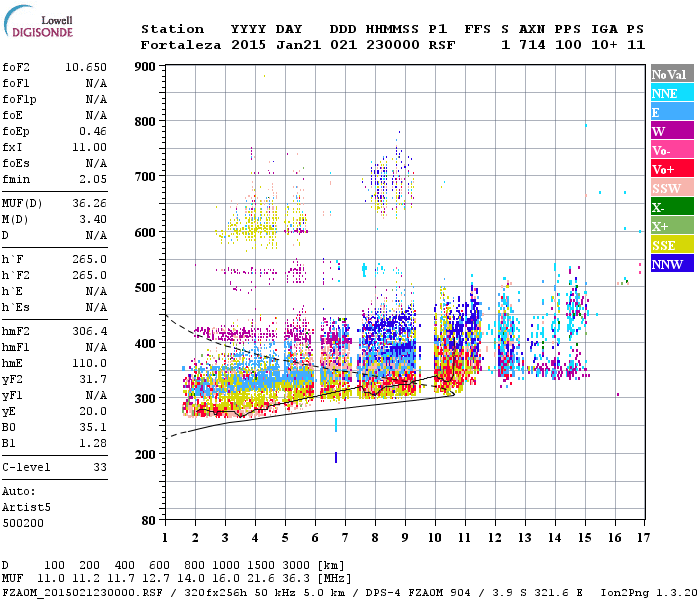
Task: Click the NNE cyan legend swatch
Action: point(672,93)
